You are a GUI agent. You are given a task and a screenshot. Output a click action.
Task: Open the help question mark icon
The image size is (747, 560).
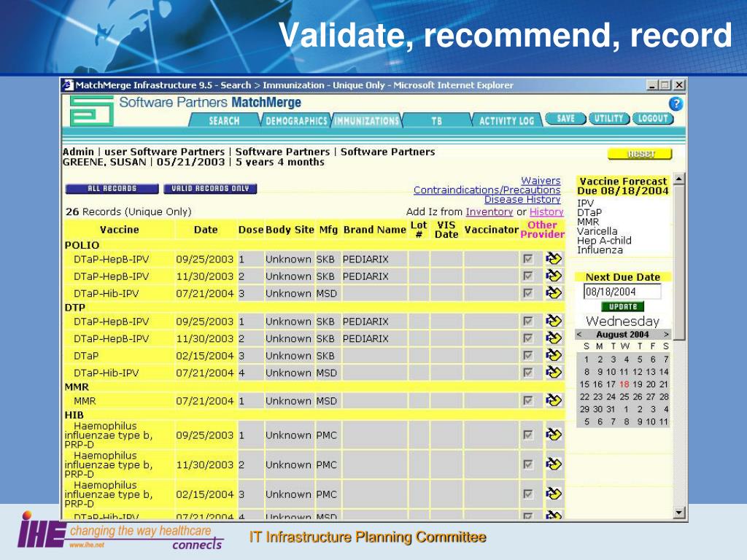[x=675, y=104]
